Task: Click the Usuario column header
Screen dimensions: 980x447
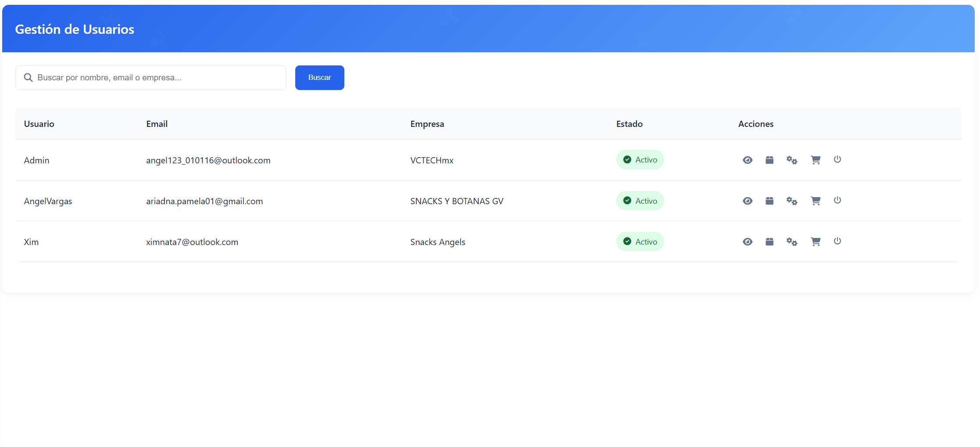Action: click(x=39, y=124)
